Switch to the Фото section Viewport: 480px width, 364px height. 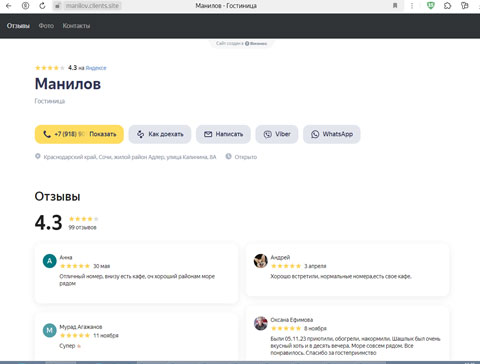coord(46,26)
